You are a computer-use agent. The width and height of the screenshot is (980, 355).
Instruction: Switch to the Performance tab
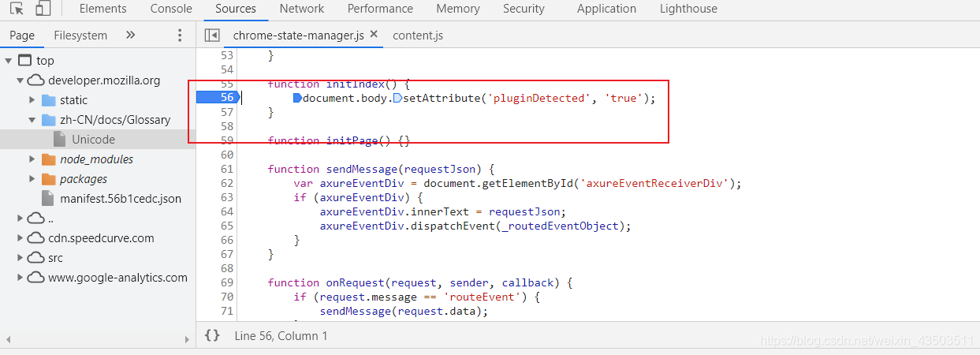(380, 9)
